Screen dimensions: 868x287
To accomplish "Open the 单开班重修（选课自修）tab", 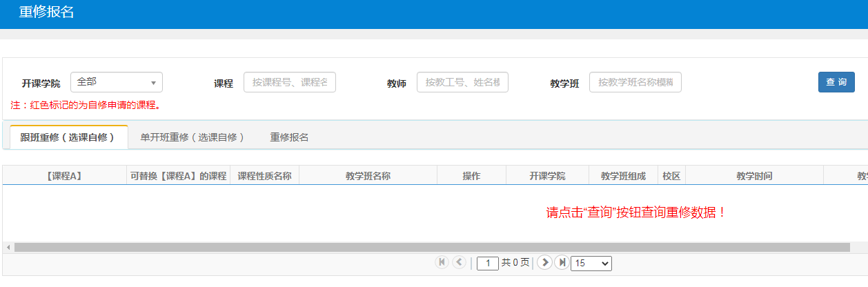I will (x=193, y=137).
